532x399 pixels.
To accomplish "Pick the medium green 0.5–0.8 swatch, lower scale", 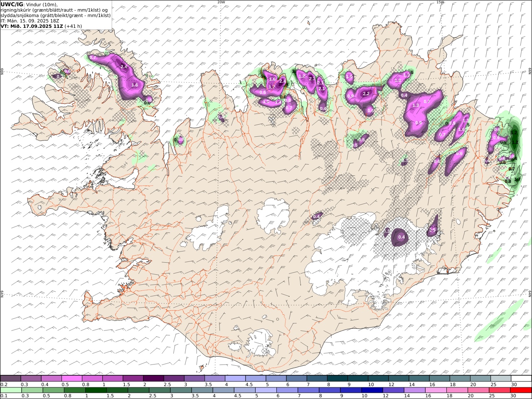I will [x=53, y=390].
